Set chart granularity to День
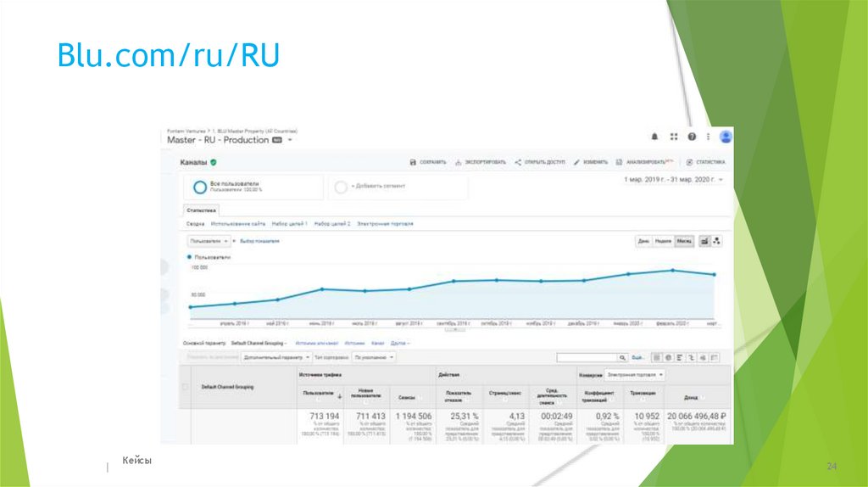868x487 pixels. coord(643,241)
